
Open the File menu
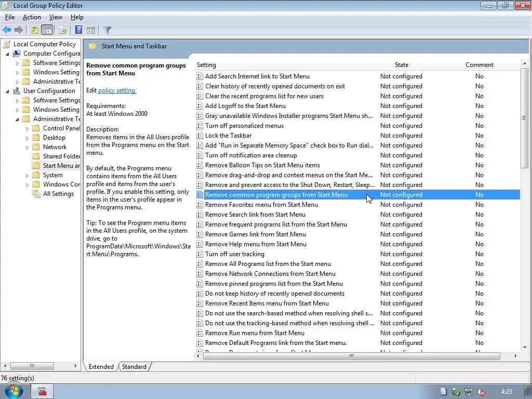[x=10, y=17]
